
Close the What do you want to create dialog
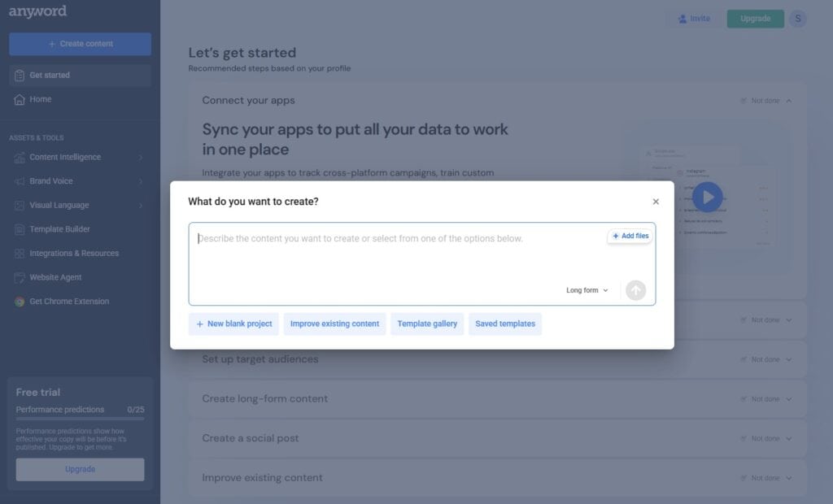pyautogui.click(x=656, y=202)
